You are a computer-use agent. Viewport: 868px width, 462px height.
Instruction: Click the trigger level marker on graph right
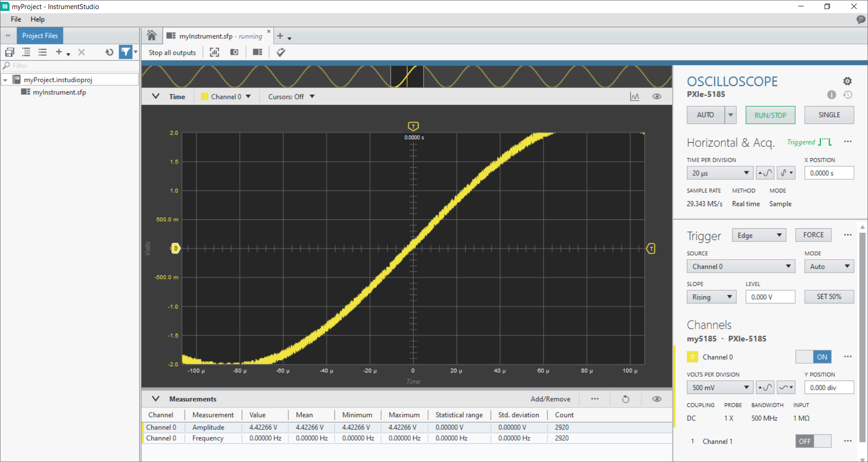click(x=651, y=248)
